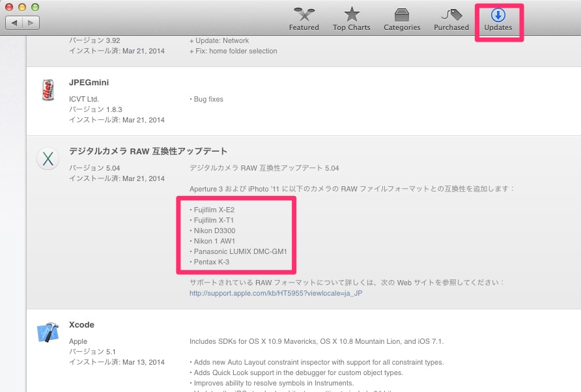
Task: Click Adds new Auto Layout constraint line
Action: click(317, 362)
